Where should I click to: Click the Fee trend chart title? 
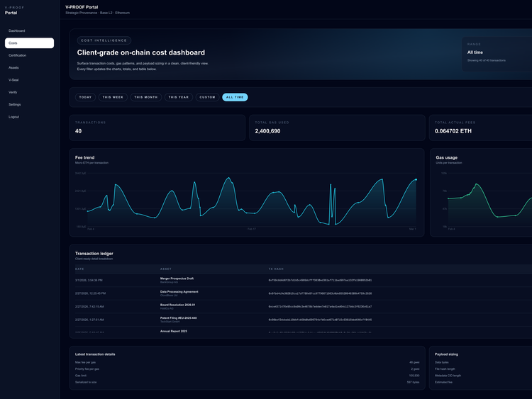click(85, 157)
